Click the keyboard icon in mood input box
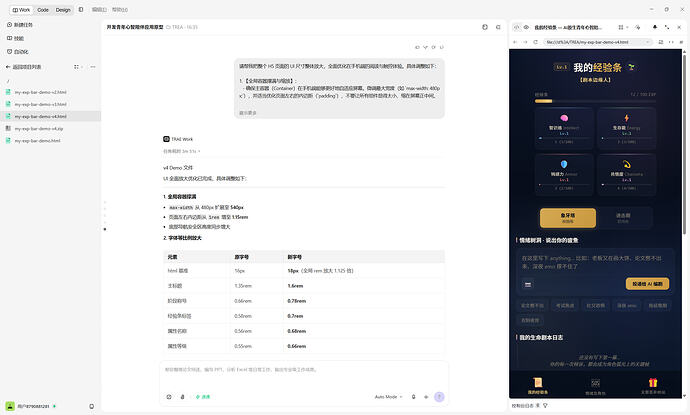The height and width of the screenshot is (415, 690). click(528, 285)
